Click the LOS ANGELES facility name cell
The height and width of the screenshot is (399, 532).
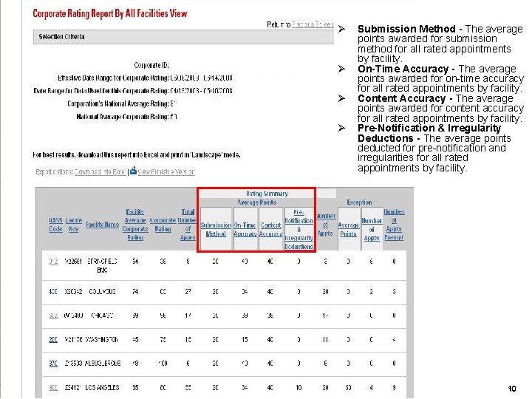(102, 387)
